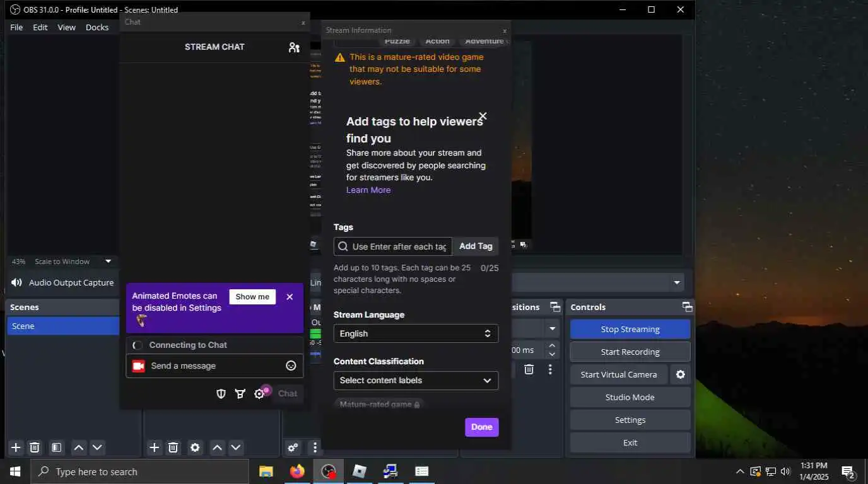This screenshot has height=484, width=868.
Task: Expand the transition type dropdown arrow
Action: 553,329
